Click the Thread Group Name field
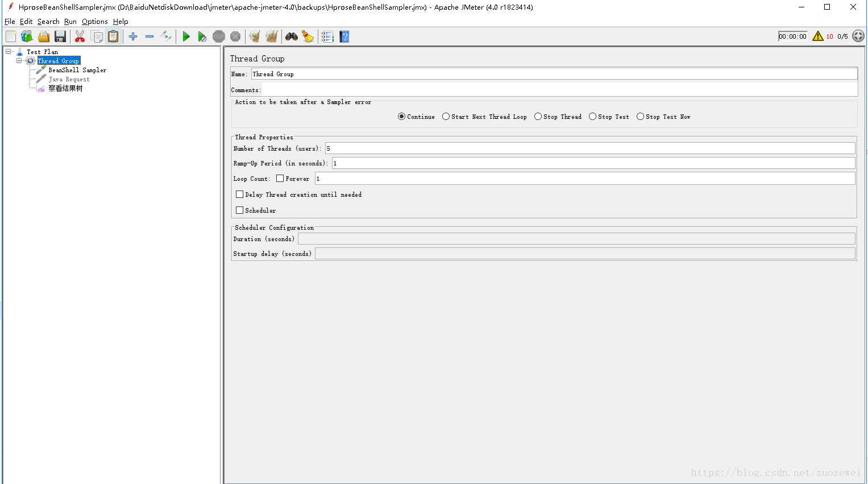This screenshot has height=484, width=868. tap(554, 74)
